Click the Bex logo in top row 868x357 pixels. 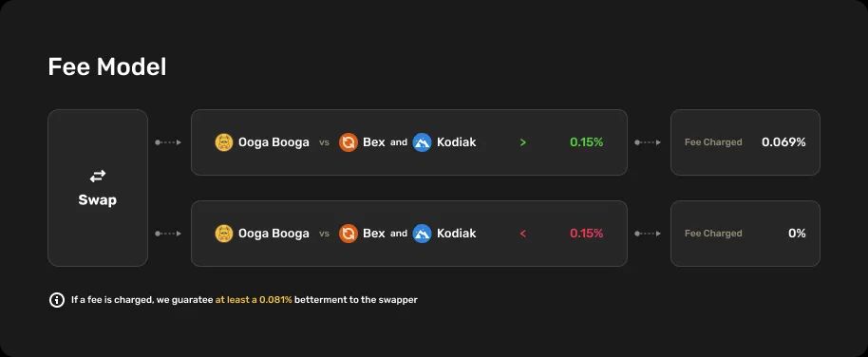(349, 142)
